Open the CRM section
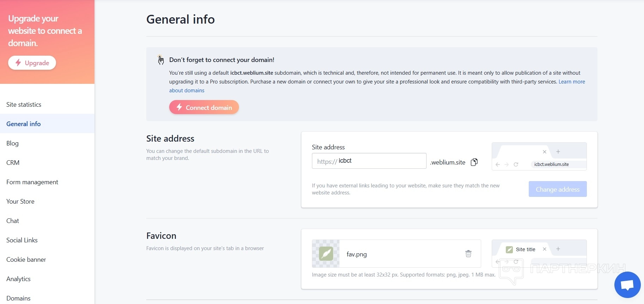The image size is (644, 304). coord(13,163)
